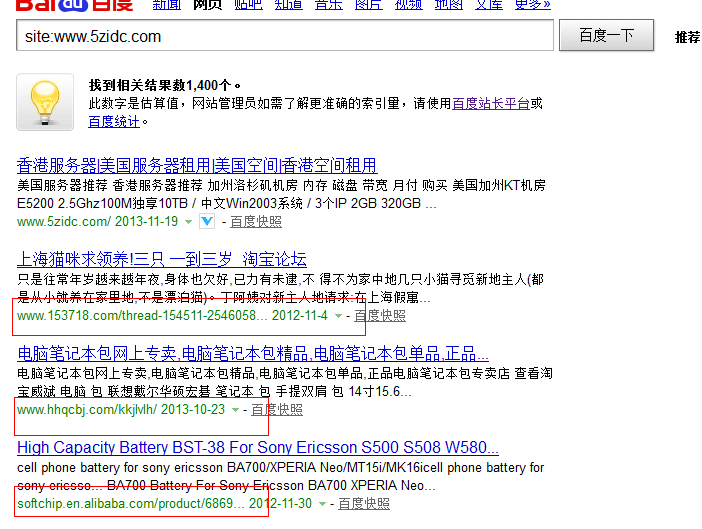The image size is (702, 529).
Task: Open the 音乐 tab
Action: (329, 5)
